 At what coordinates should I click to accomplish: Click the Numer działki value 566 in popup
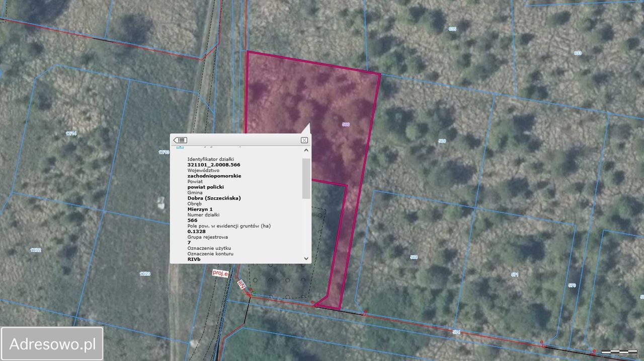[x=192, y=220]
